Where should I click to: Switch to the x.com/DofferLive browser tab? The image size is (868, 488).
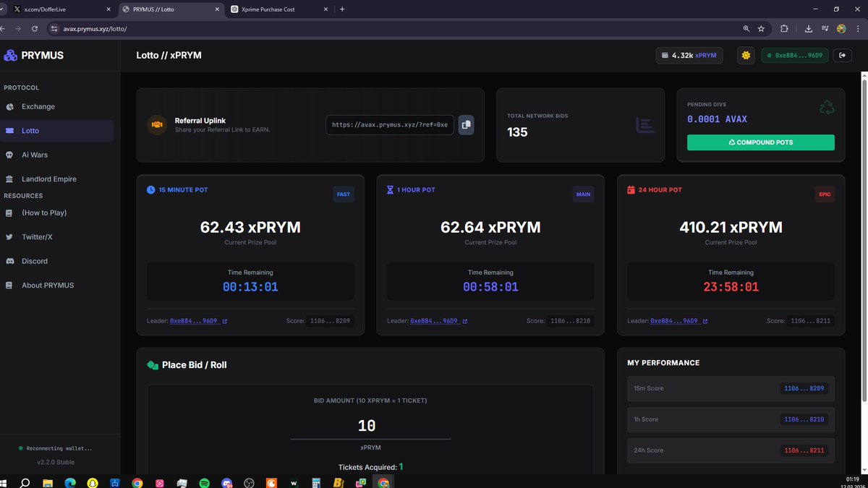pos(62,9)
